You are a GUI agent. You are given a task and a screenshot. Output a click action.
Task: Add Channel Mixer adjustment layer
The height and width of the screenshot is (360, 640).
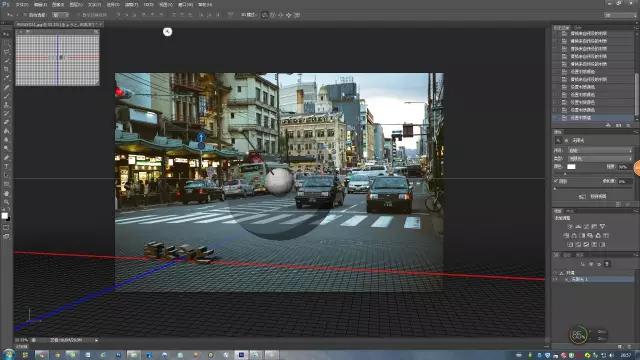[598, 236]
